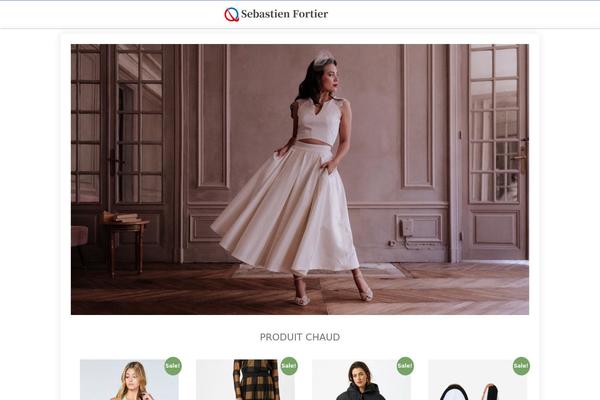
Task: Open the hero banner wedding dress image
Action: click(300, 179)
